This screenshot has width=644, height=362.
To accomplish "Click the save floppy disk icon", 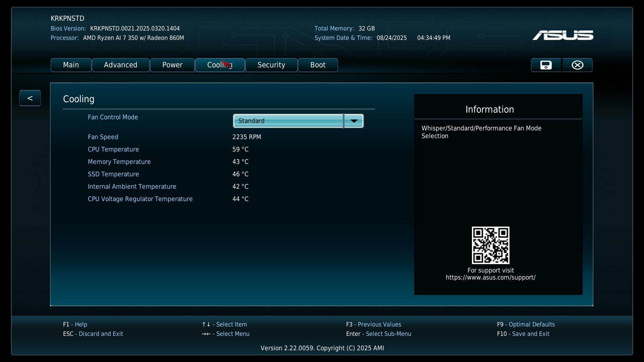I will pos(546,65).
